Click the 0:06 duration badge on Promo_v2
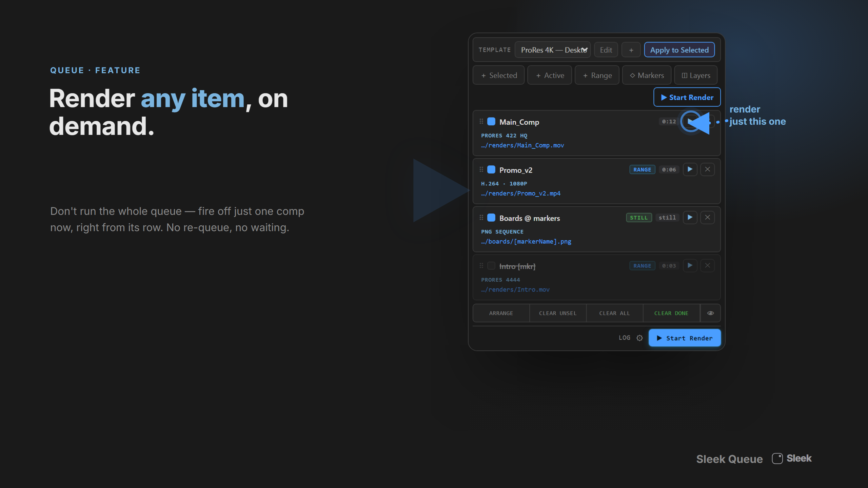The width and height of the screenshot is (868, 488). click(x=669, y=169)
